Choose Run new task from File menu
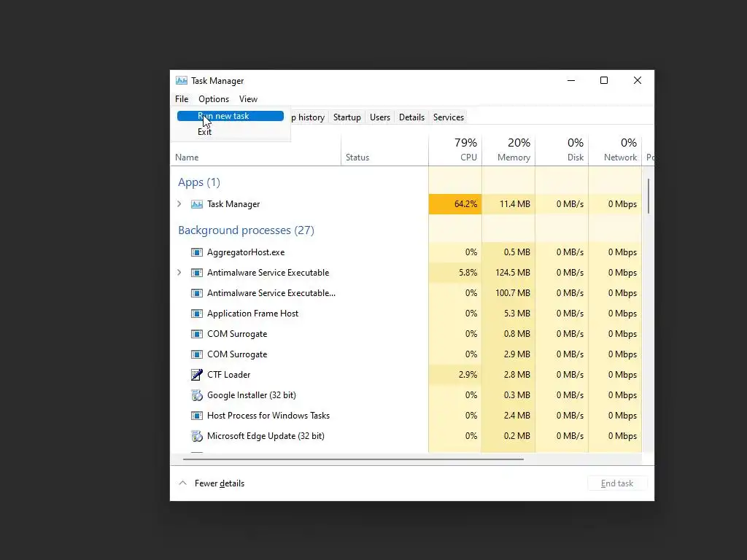747x560 pixels. pos(231,116)
